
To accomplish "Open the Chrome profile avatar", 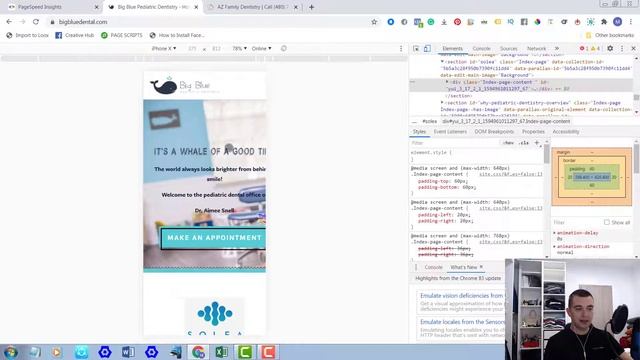I will tap(618, 22).
